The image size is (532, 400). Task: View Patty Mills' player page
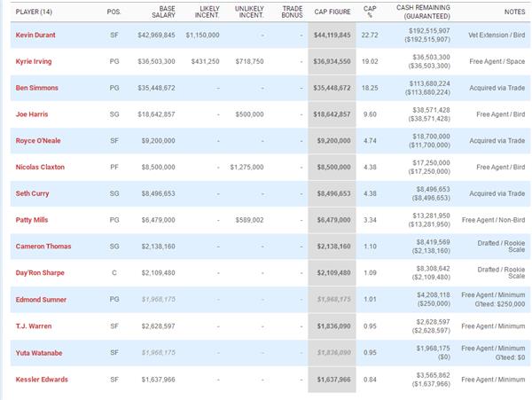coord(33,218)
